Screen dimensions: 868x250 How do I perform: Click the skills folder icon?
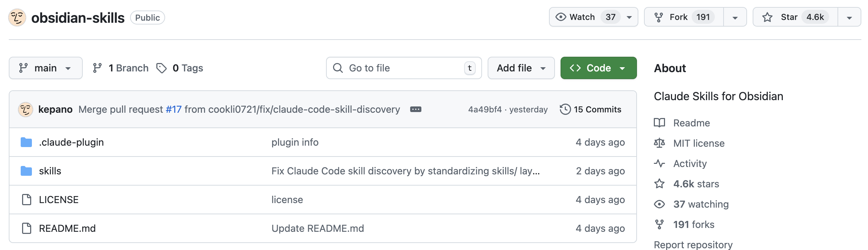coord(26,171)
